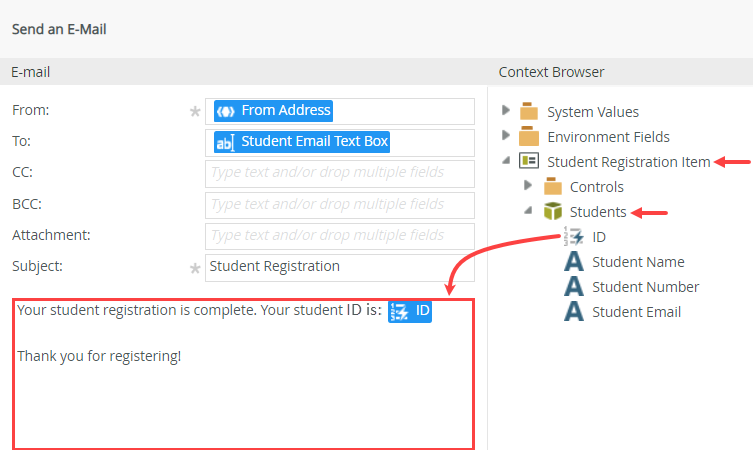The image size is (753, 450).
Task: Click into the CC field
Action: 340,174
